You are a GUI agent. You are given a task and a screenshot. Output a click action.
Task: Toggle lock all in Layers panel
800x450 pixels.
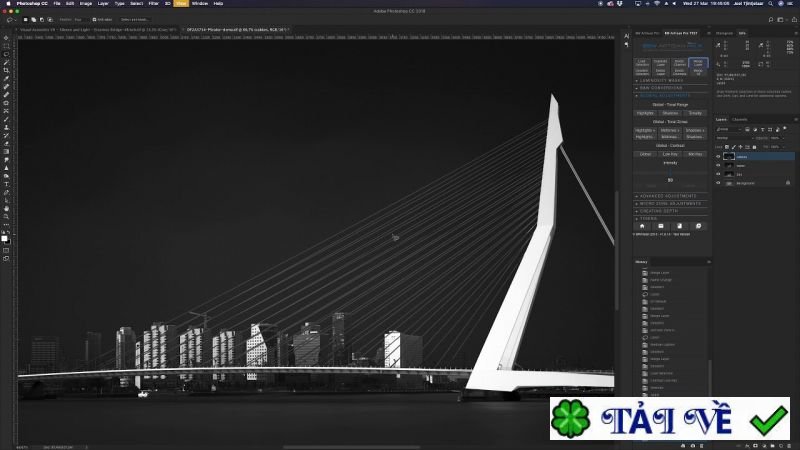coord(754,147)
